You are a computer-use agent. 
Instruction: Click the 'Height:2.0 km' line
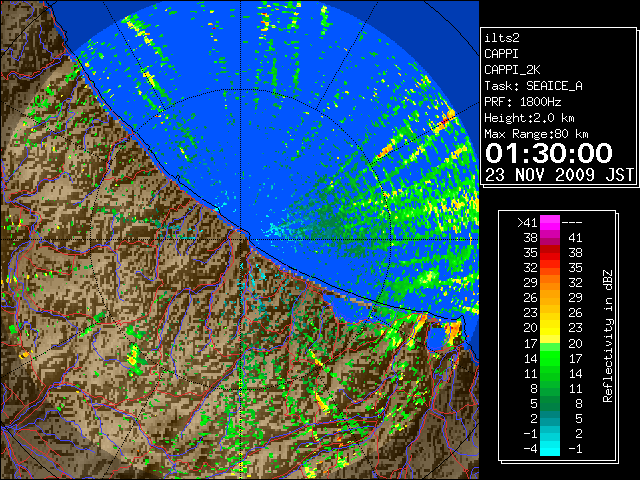point(529,118)
